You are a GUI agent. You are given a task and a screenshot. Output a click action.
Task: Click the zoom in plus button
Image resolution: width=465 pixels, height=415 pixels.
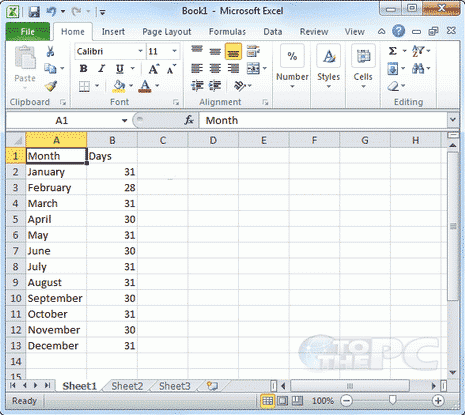[x=438, y=400]
